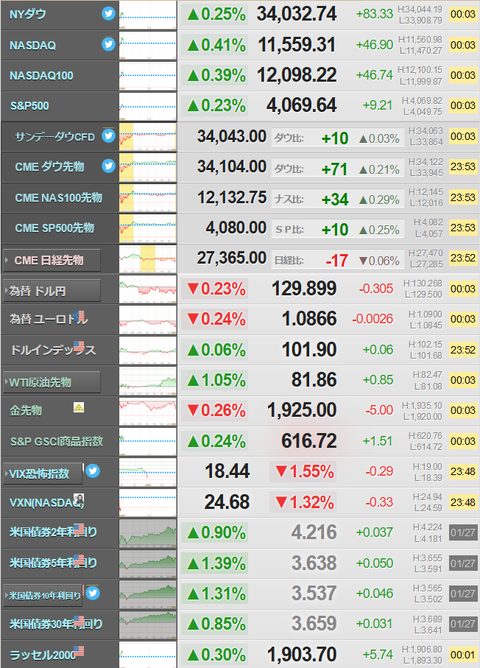Click the gold icon beside 金先物
The height and width of the screenshot is (668, 480).
79,407
